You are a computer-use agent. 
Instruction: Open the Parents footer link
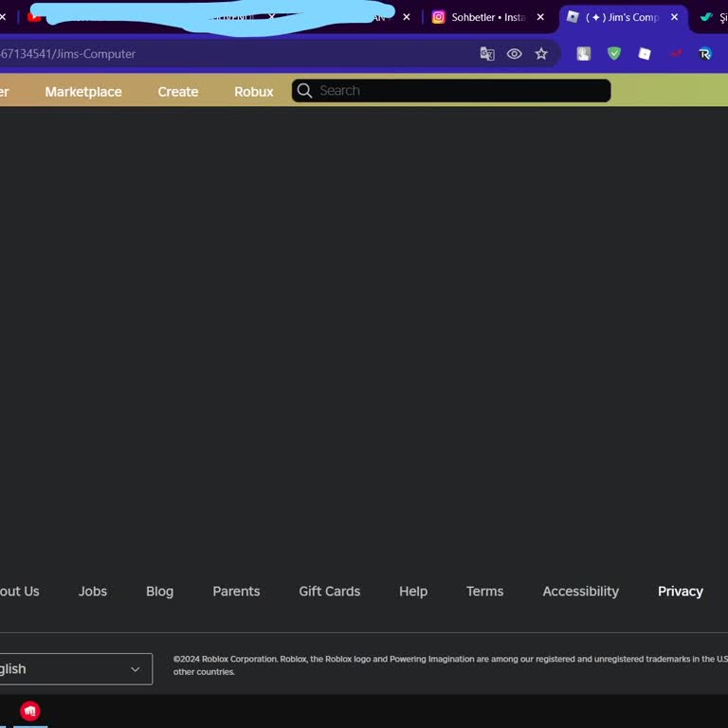(x=236, y=591)
